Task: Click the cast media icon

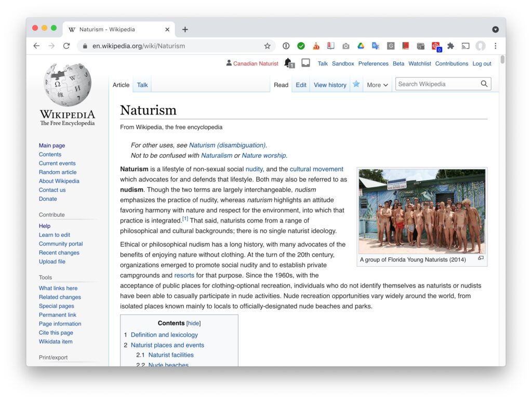Action: coord(465,46)
